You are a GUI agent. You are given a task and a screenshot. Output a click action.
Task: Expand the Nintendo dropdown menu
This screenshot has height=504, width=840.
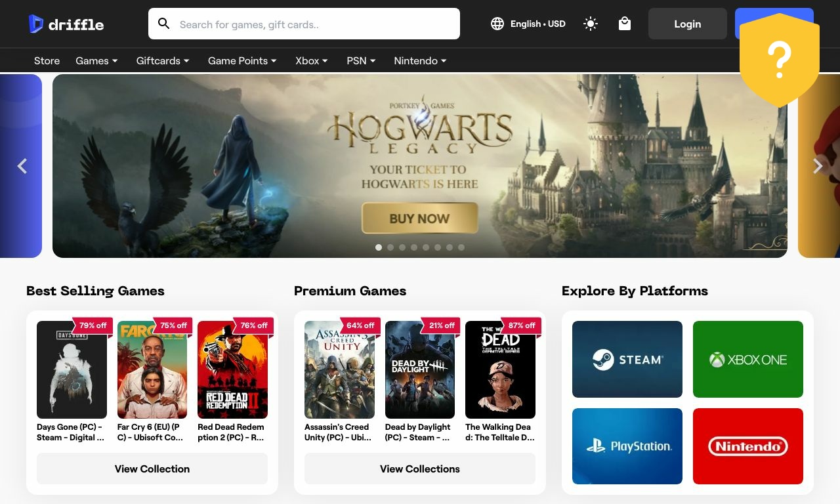[x=420, y=60]
